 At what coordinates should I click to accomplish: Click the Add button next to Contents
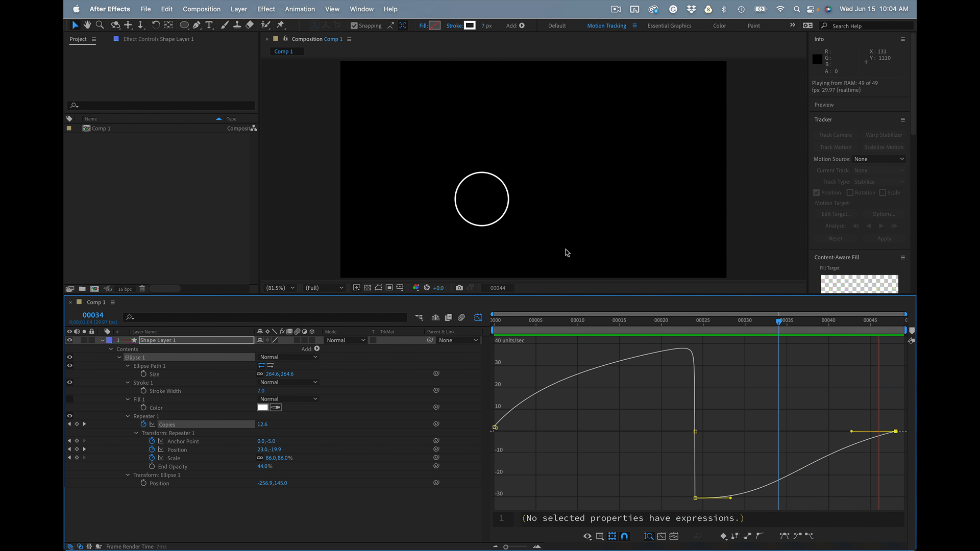317,349
